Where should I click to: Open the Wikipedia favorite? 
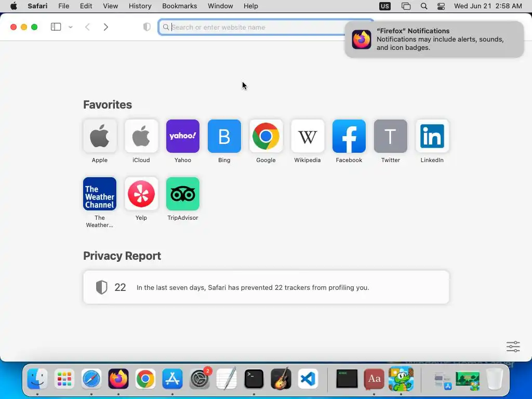pos(308,136)
